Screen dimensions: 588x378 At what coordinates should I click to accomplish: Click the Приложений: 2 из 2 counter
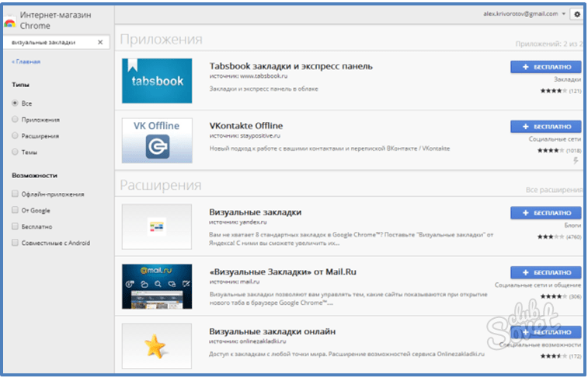coord(548,44)
